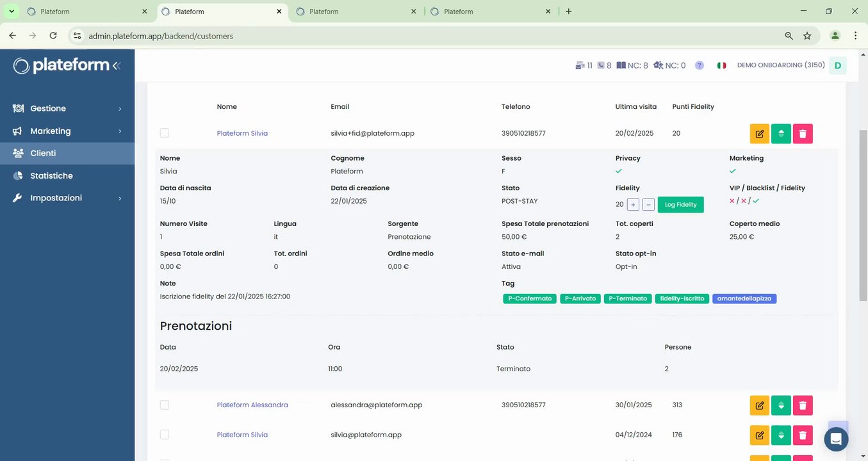Collapse details of silvia+fid@plateform.app row
868x461 pixels.
(781, 134)
